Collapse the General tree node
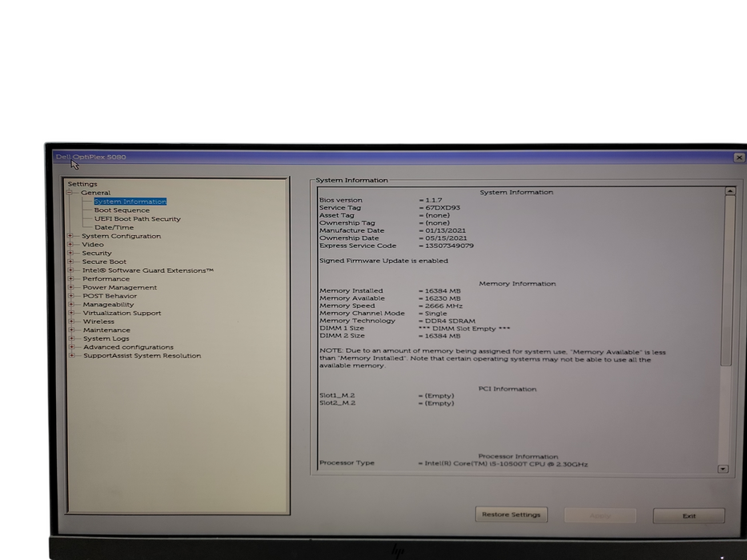Image resolution: width=747 pixels, height=560 pixels. [70, 192]
